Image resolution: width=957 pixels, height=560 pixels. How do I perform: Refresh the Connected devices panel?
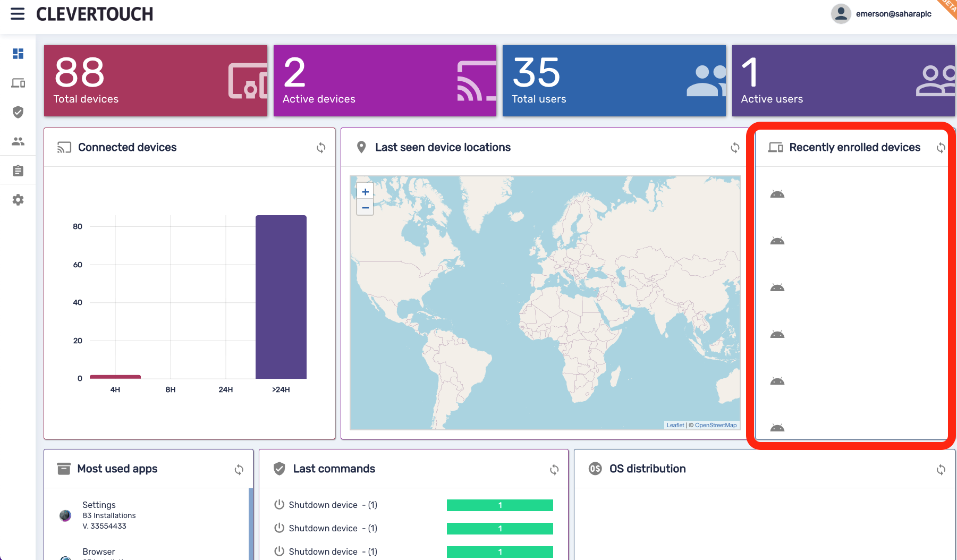(321, 148)
